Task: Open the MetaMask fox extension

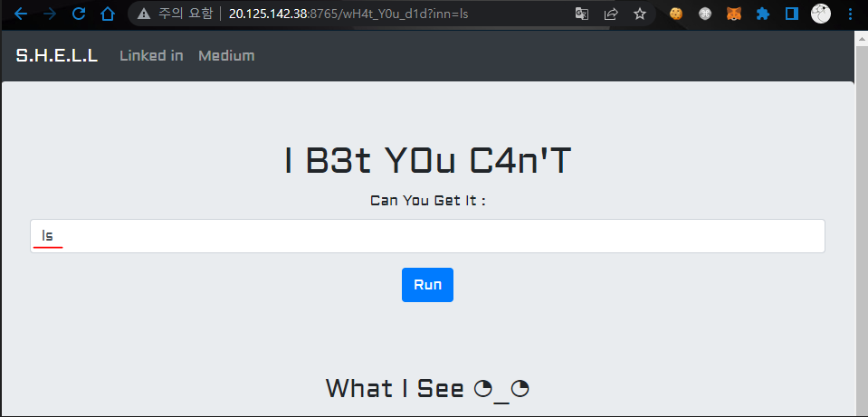Action: point(734,14)
